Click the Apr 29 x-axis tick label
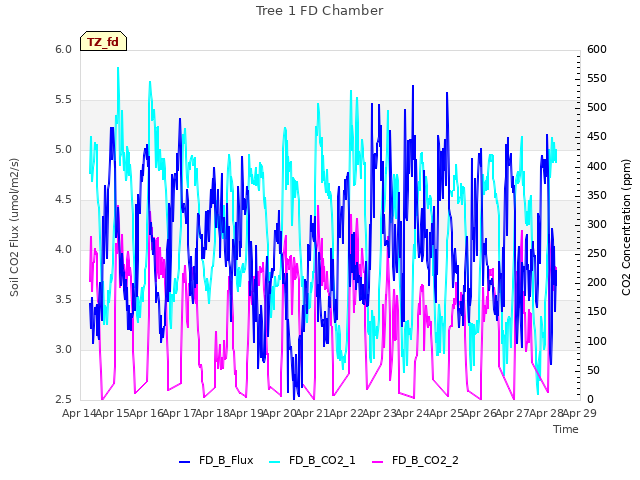This screenshot has height=480, width=640. click(x=580, y=413)
